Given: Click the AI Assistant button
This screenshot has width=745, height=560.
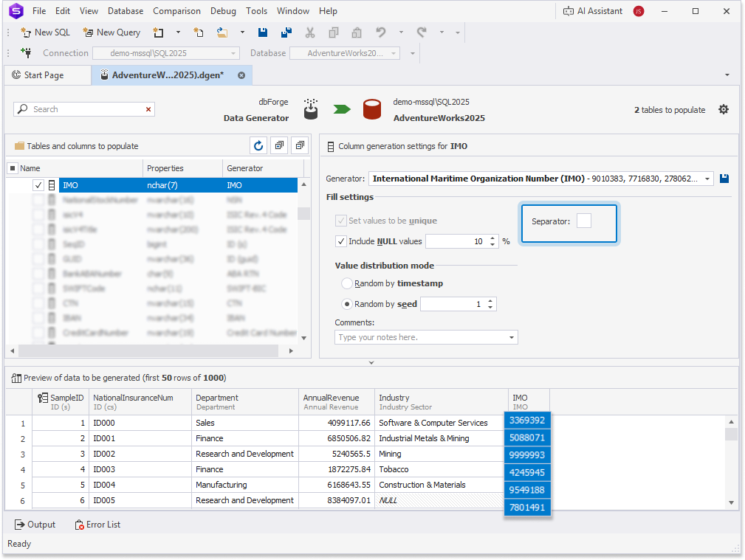Looking at the screenshot, I should click(592, 11).
